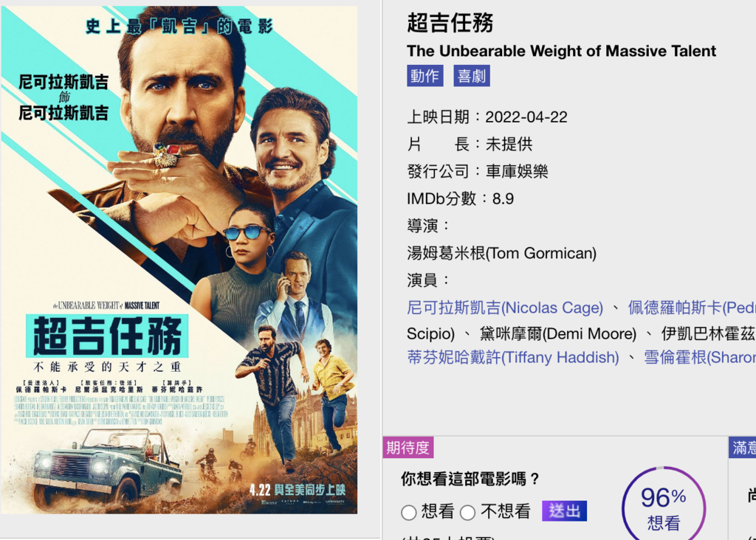Image resolution: width=756 pixels, height=540 pixels.
Task: Open the partially visible Pedro Pascal link
Action: click(x=691, y=308)
